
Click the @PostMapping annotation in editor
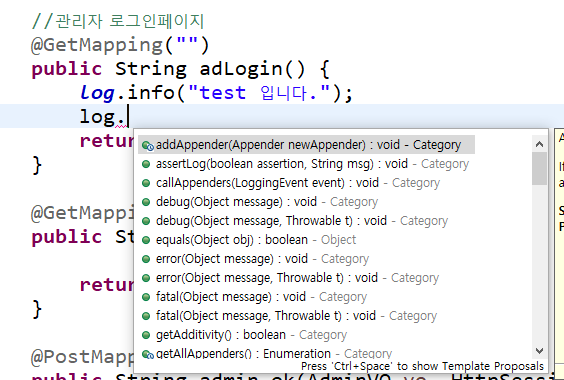[x=82, y=357]
